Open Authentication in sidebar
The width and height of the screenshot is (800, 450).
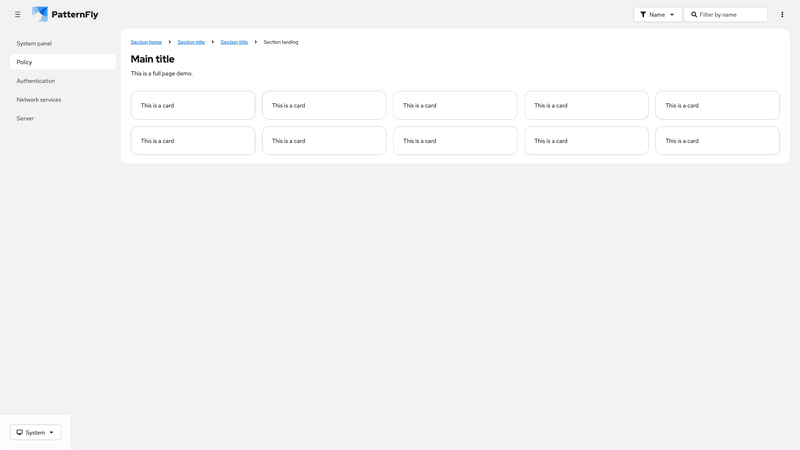(x=36, y=81)
